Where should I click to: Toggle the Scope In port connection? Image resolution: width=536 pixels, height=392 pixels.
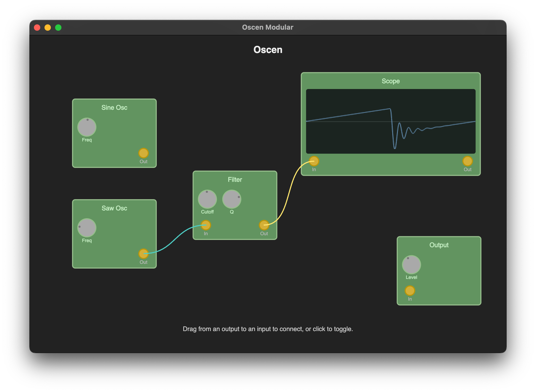(x=314, y=161)
